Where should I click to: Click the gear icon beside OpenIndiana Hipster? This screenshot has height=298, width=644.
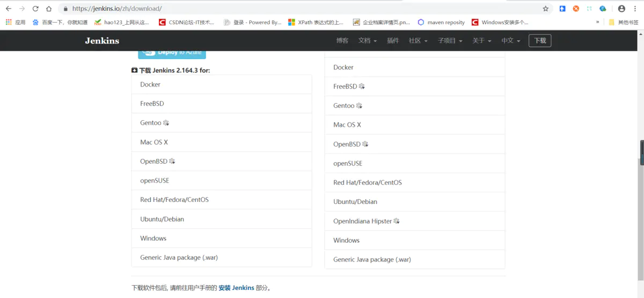[x=397, y=221]
